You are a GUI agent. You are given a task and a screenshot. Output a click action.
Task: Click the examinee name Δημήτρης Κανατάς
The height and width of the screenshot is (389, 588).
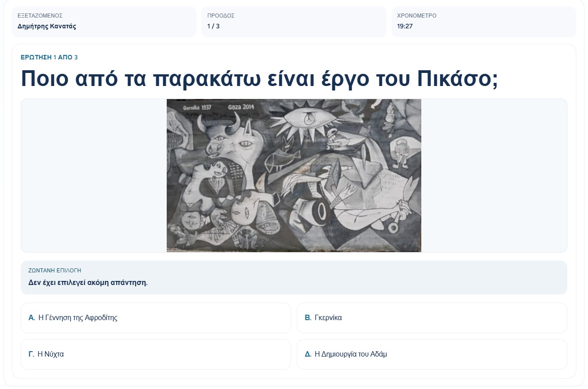pos(47,26)
